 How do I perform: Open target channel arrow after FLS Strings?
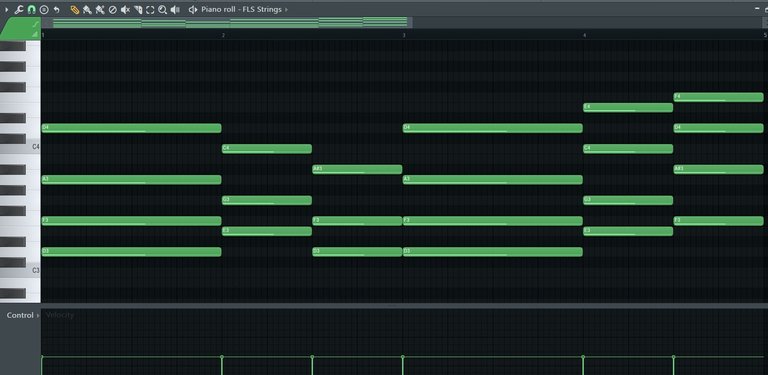[x=286, y=9]
